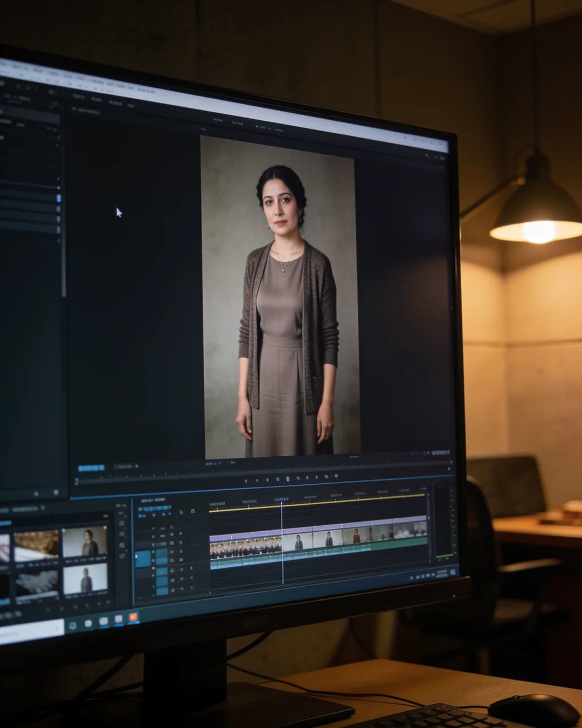Viewport: 582px width, 728px height.
Task: Click the taskbar search box
Action: click(31, 631)
